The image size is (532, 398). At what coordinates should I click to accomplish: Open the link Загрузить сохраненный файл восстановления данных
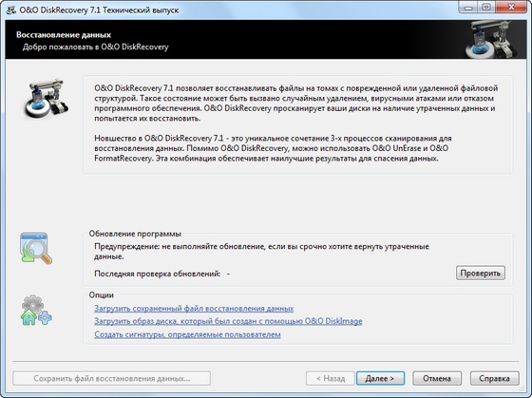194,309
